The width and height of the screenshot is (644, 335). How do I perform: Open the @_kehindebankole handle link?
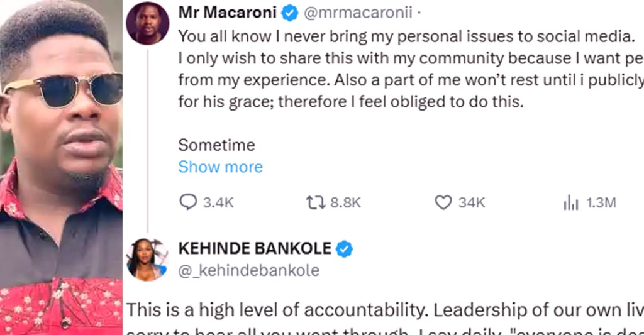tap(248, 270)
